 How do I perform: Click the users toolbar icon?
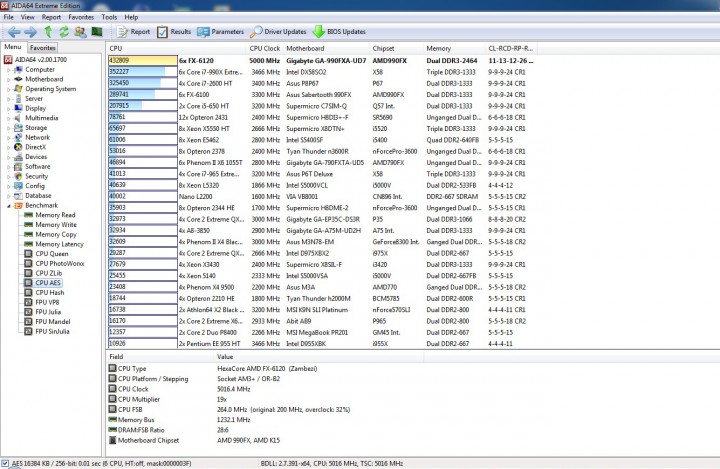click(x=80, y=32)
